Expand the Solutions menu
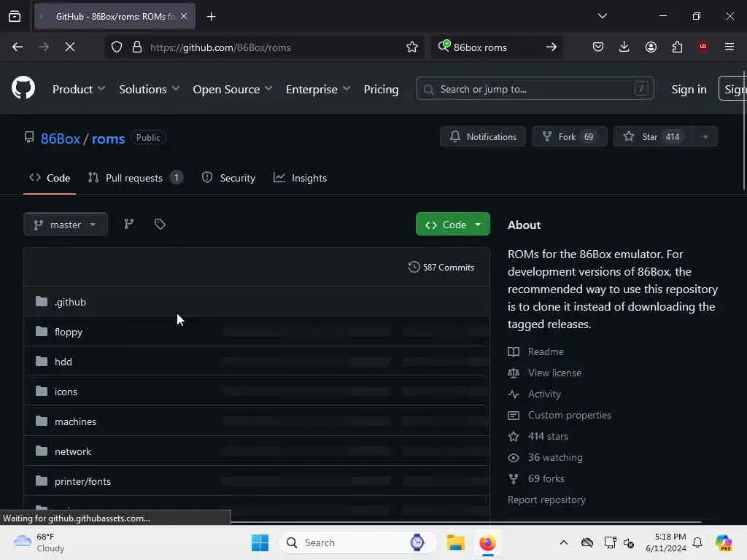This screenshot has height=560, width=747. (x=149, y=89)
